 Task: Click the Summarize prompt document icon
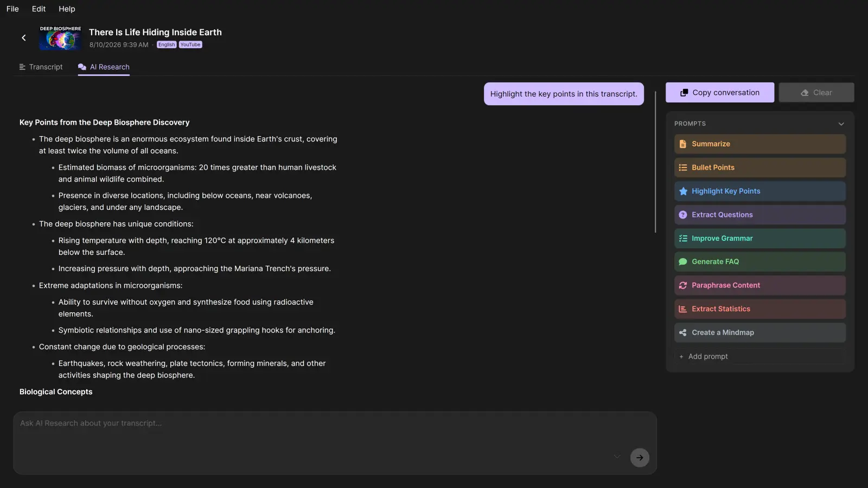point(683,144)
